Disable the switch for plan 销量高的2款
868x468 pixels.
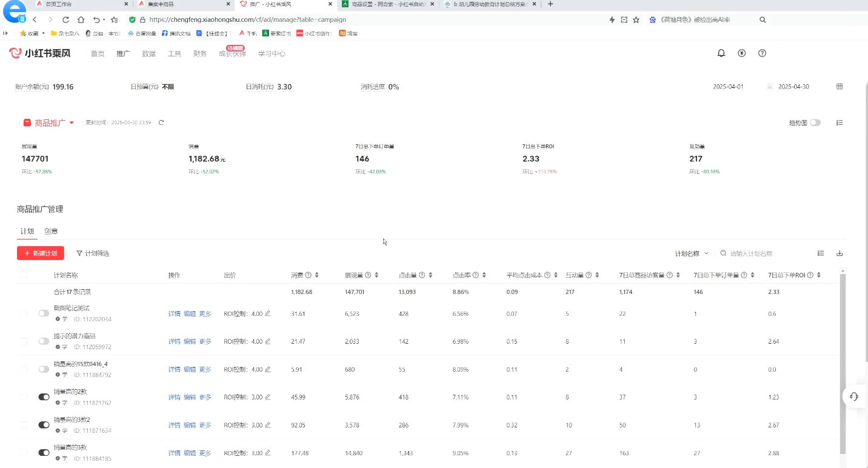[x=43, y=397]
